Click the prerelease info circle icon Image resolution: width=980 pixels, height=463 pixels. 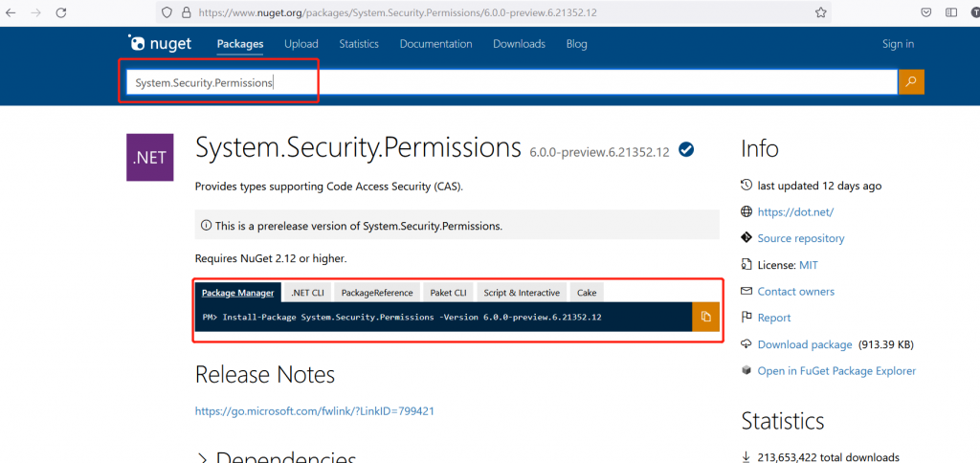tap(206, 226)
